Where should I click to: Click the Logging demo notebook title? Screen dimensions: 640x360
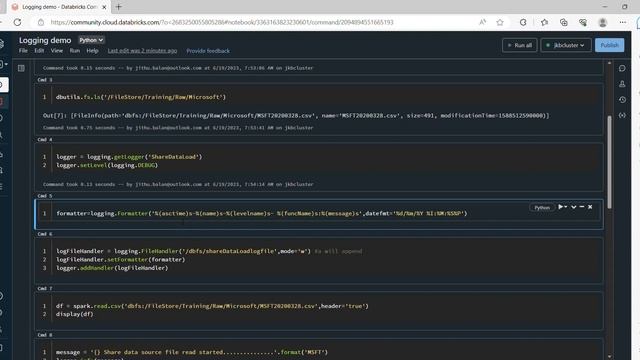[x=45, y=40]
